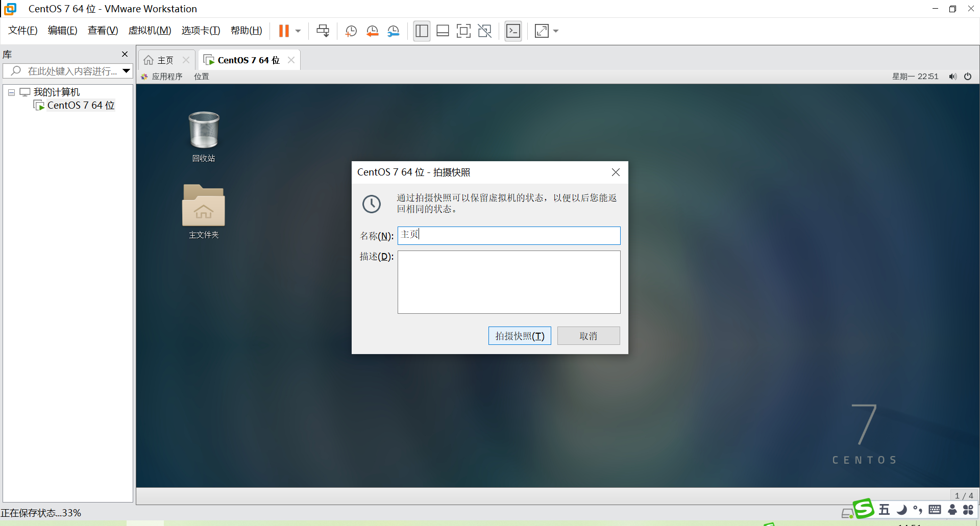This screenshot has height=526, width=980.
Task: Pause the virtual machine with the orange button
Action: tap(284, 31)
